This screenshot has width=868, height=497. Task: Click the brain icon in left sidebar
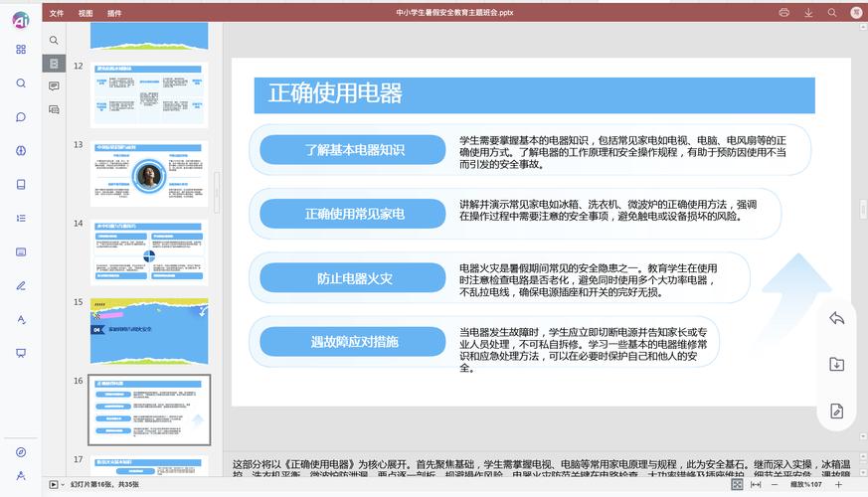coord(21,150)
